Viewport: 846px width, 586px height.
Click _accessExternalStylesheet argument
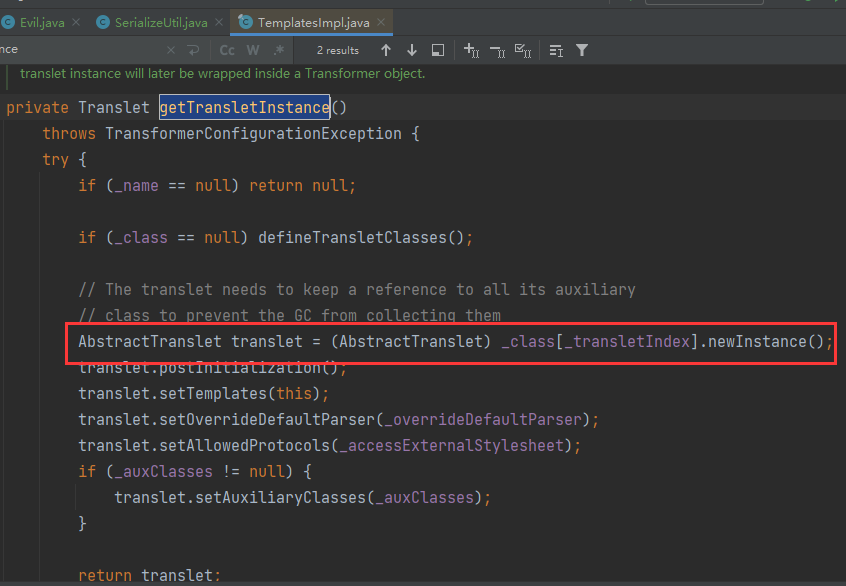pyautogui.click(x=451, y=446)
